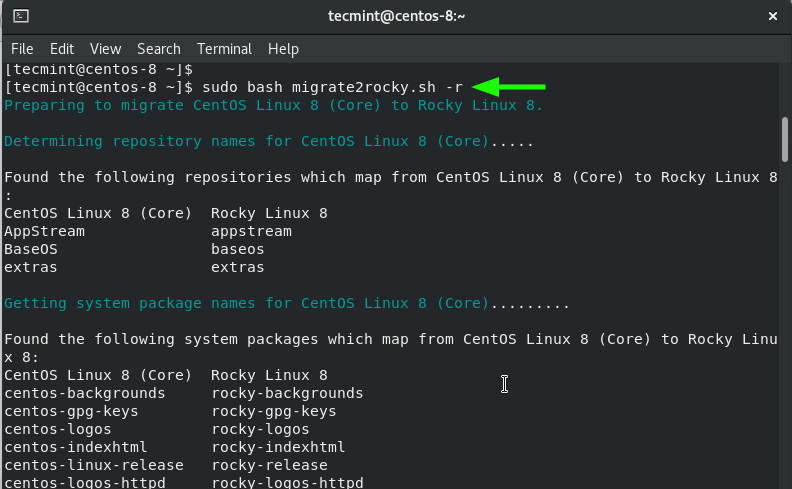Click the vertical scrollbar thumb
The height and width of the screenshot is (489, 792).
784,139
